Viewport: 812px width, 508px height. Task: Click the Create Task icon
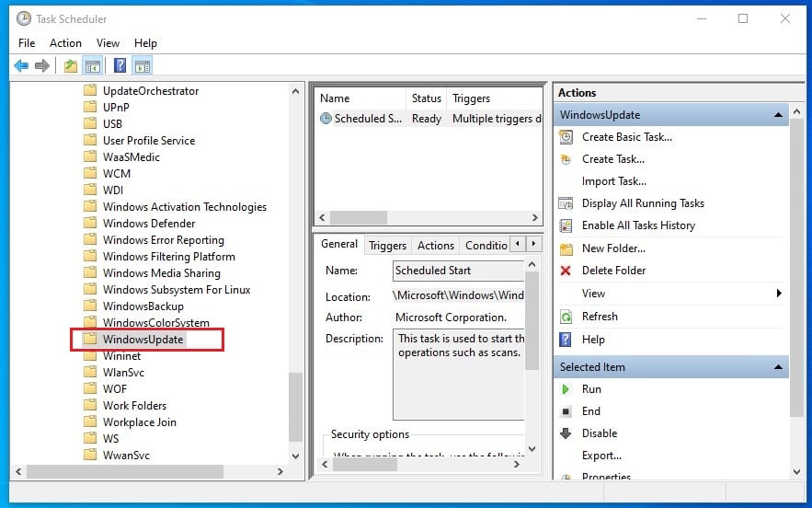coord(566,159)
